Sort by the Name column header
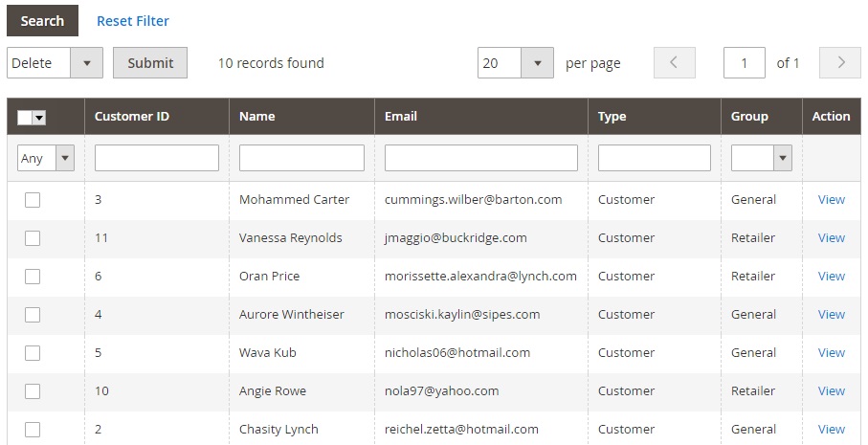 [x=256, y=116]
